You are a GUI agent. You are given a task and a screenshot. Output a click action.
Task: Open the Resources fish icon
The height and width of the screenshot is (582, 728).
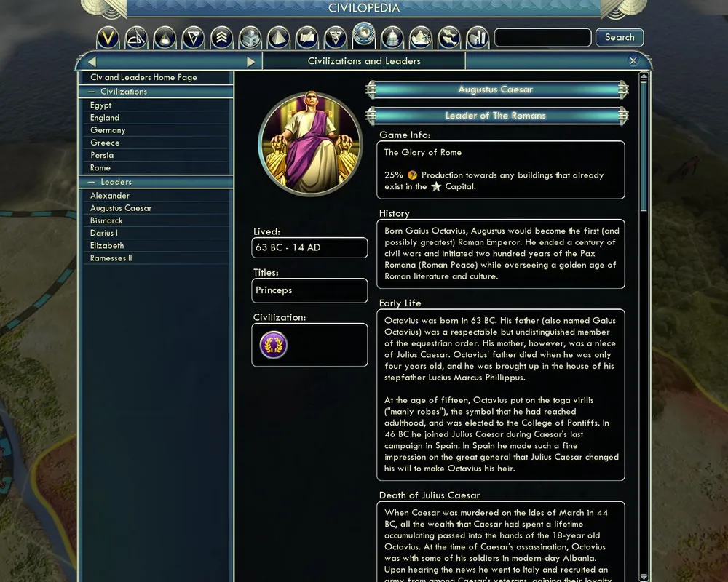[x=449, y=38]
